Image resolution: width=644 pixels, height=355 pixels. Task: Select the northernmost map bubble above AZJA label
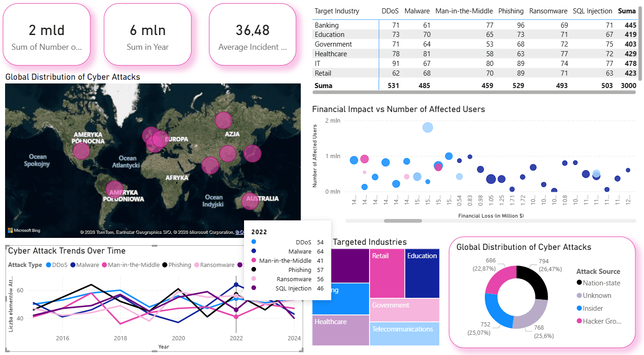coord(224,120)
